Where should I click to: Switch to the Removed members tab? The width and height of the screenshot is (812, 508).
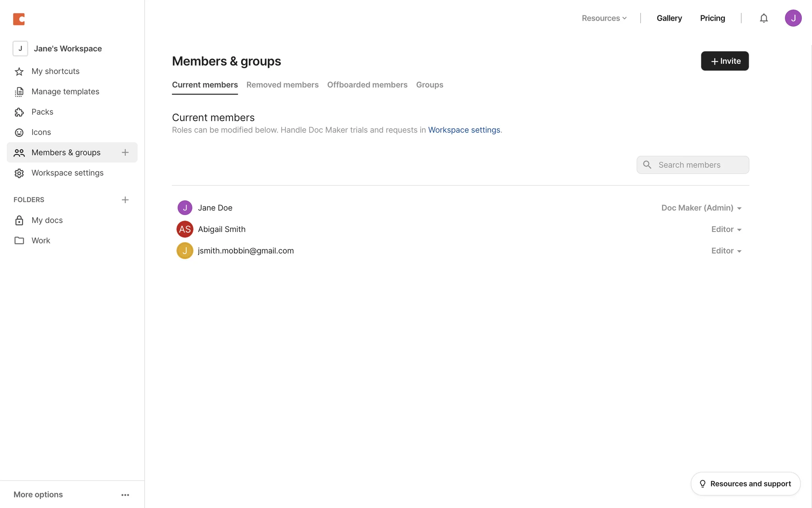(282, 85)
